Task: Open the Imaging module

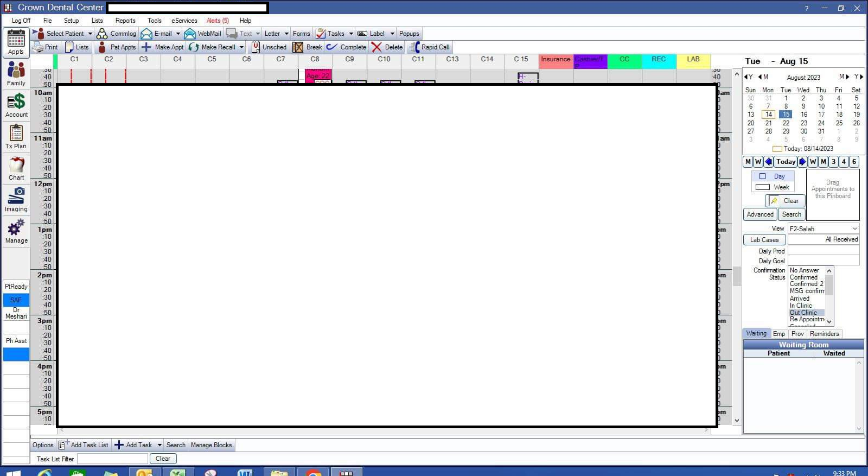Action: click(x=16, y=200)
